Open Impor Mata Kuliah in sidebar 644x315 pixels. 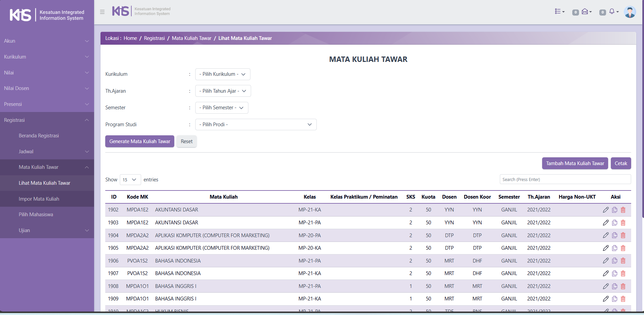pyautogui.click(x=39, y=199)
